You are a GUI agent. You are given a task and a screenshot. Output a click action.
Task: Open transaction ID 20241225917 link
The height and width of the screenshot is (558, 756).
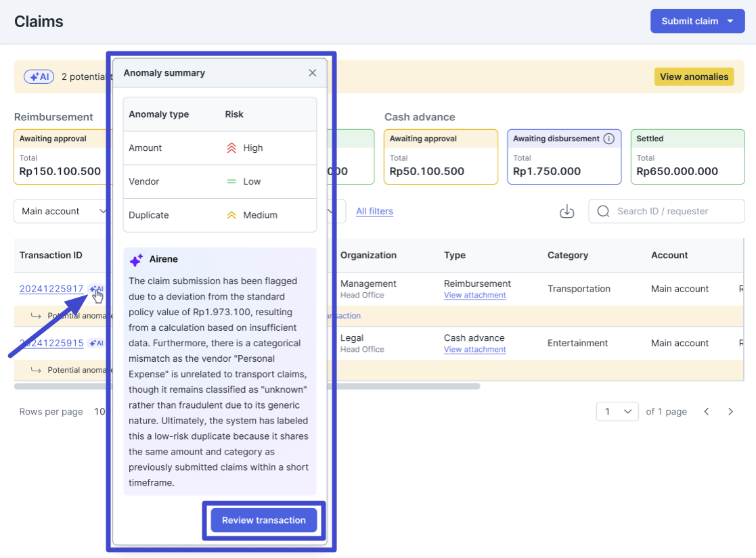click(x=51, y=289)
